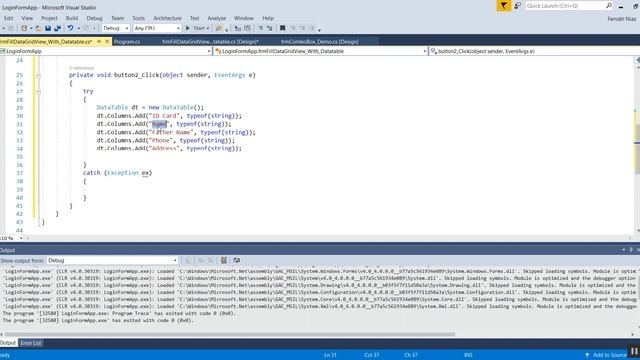Click the green Start debugging button
The height and width of the screenshot is (360, 640).
187,28
